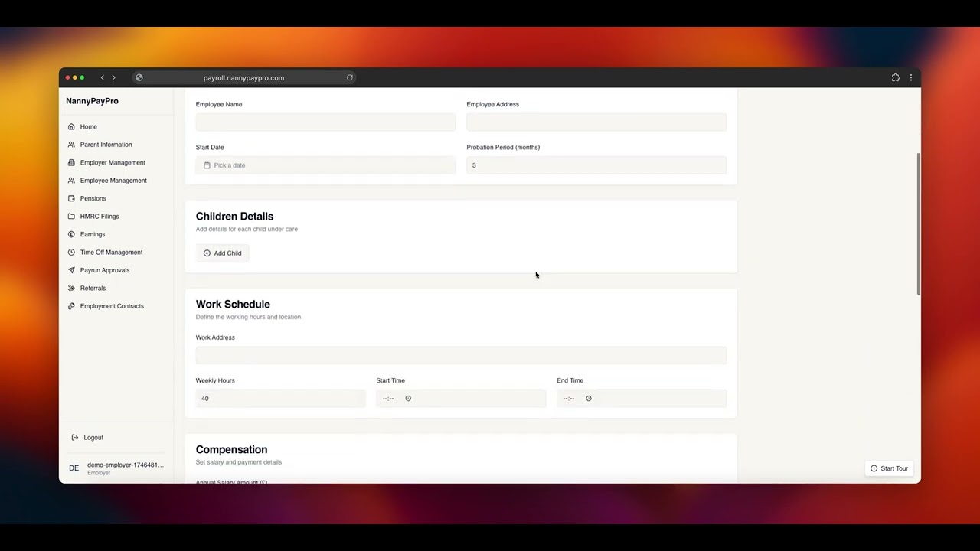
Task: Click the Start Time input field
Action: pos(461,398)
